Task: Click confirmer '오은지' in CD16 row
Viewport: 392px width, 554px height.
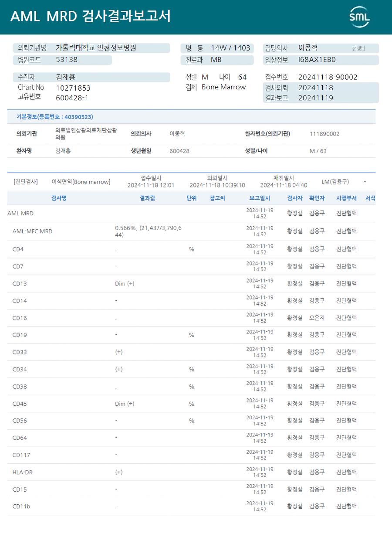Action: coord(317,318)
